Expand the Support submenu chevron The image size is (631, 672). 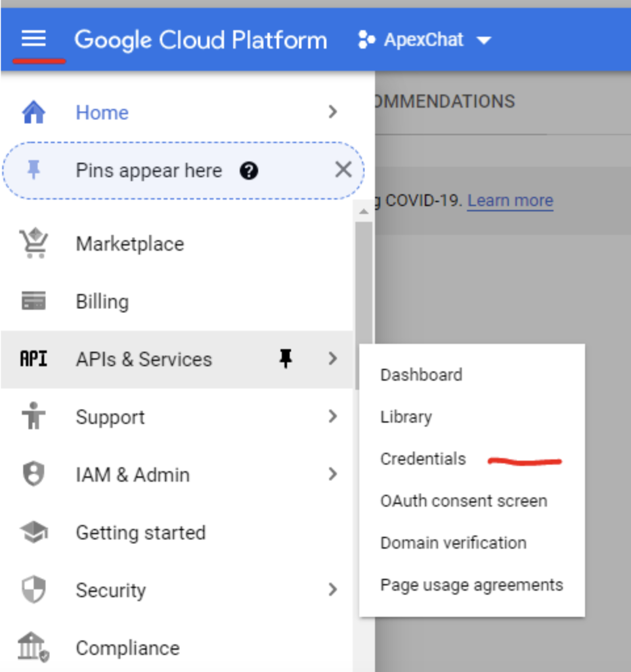point(333,417)
